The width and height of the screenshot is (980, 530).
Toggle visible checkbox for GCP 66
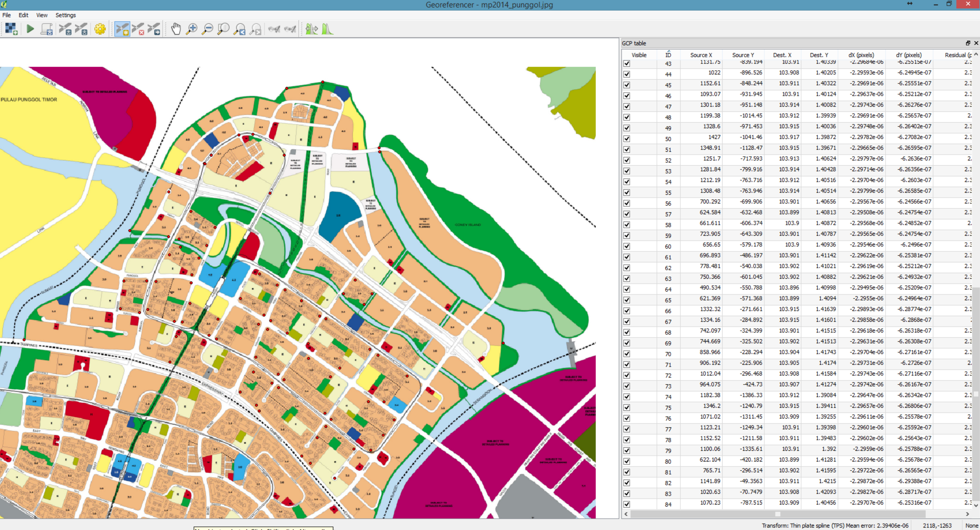(x=626, y=311)
